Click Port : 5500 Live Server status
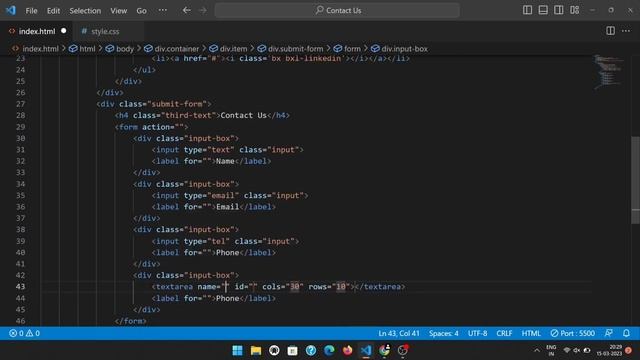This screenshot has height=360, width=640. (572, 333)
